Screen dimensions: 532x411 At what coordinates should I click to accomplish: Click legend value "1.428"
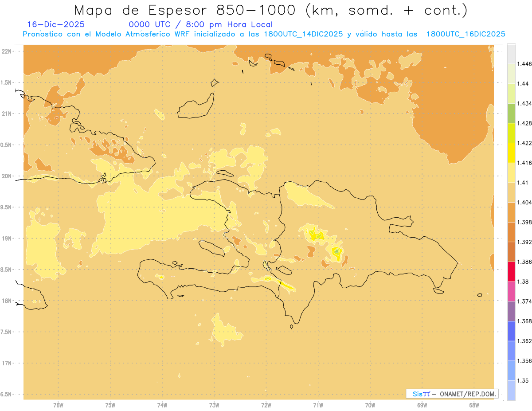tap(524, 123)
